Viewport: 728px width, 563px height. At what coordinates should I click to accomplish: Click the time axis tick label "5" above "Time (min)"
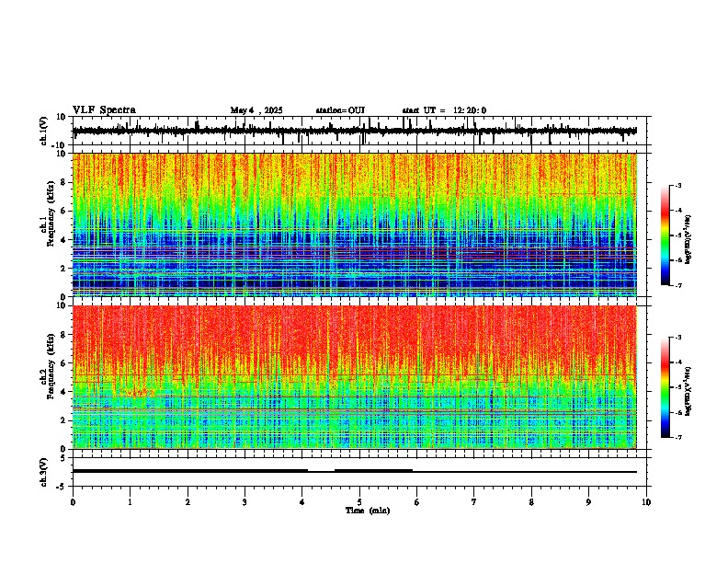pyautogui.click(x=359, y=502)
